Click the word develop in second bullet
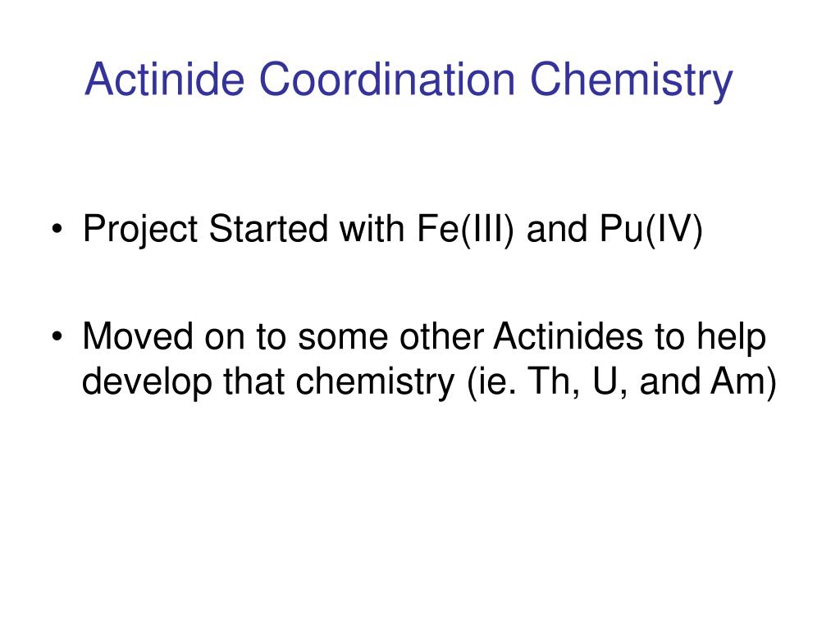Viewport: 840px width, 630px height. tap(147, 382)
